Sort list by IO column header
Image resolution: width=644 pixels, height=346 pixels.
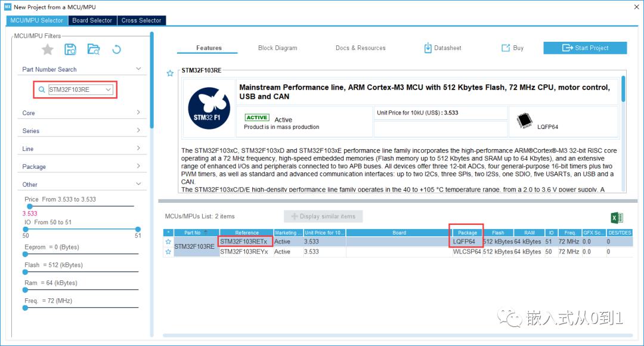coord(551,233)
